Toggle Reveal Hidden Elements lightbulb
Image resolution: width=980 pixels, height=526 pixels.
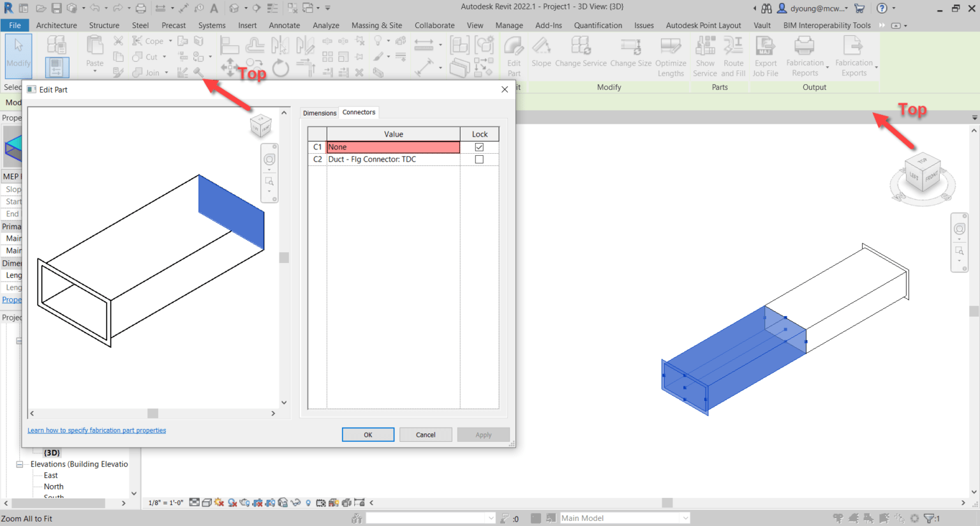pos(308,502)
